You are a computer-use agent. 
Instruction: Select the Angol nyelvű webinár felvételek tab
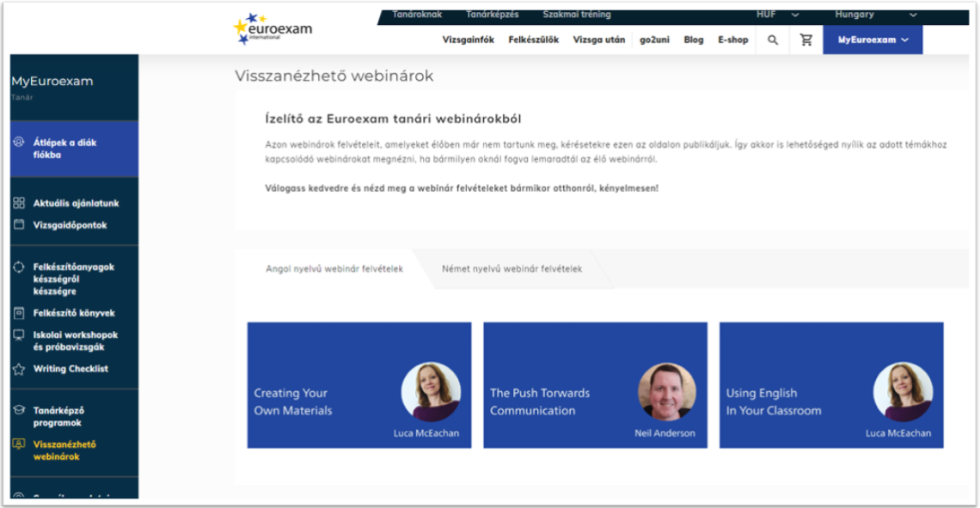pyautogui.click(x=334, y=269)
